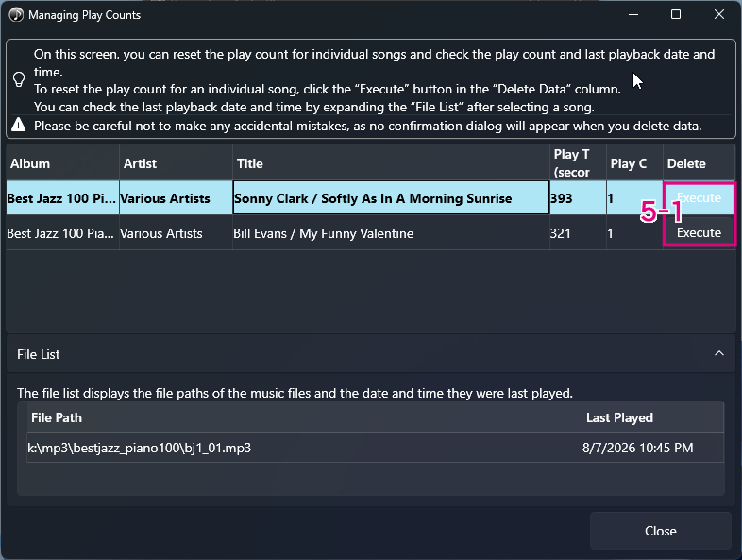
Task: Click album cell in Sonny Clark row
Action: (x=62, y=198)
